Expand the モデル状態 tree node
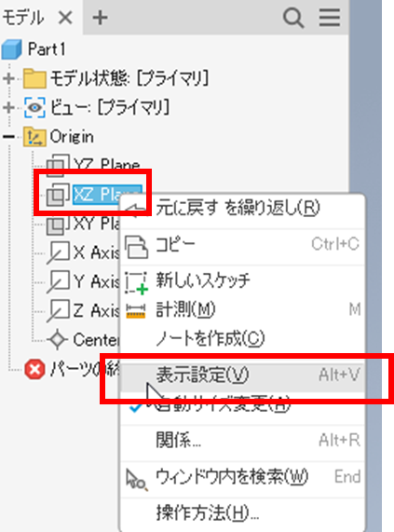This screenshot has width=394, height=532. pyautogui.click(x=8, y=78)
